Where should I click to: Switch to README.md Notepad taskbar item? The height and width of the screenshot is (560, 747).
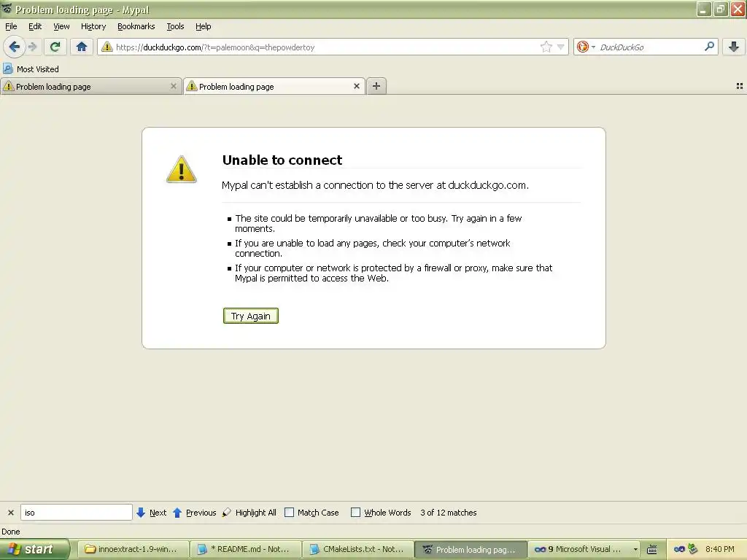pyautogui.click(x=245, y=549)
